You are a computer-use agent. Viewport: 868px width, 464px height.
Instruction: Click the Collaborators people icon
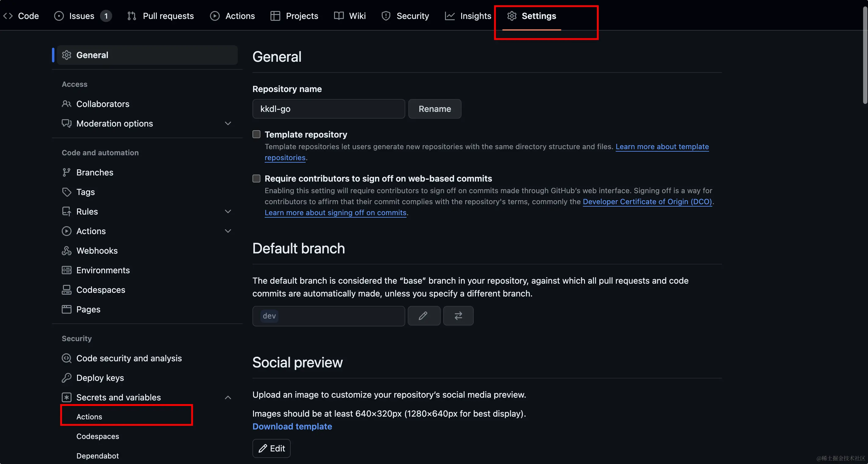click(67, 104)
